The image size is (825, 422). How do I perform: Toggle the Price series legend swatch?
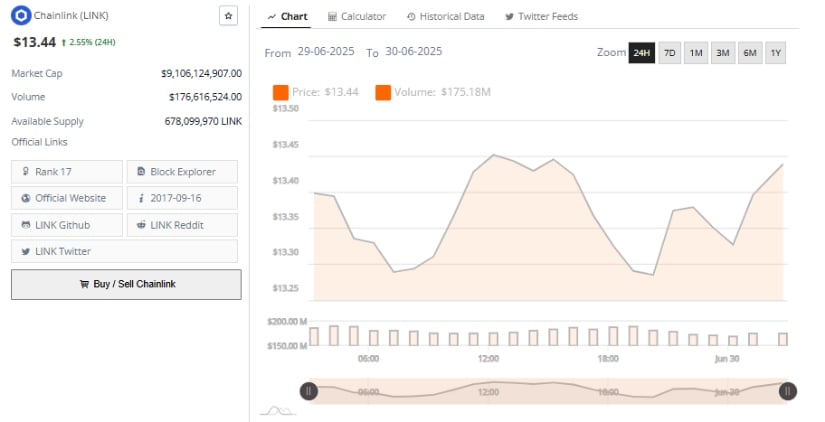coord(280,92)
